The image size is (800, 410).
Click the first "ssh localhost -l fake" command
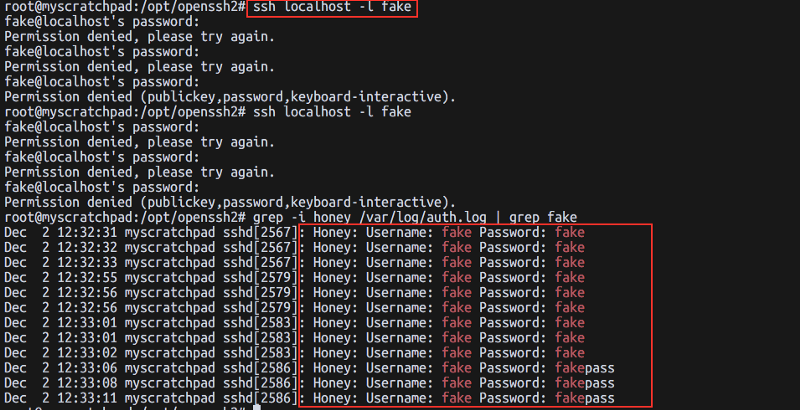pyautogui.click(x=331, y=9)
